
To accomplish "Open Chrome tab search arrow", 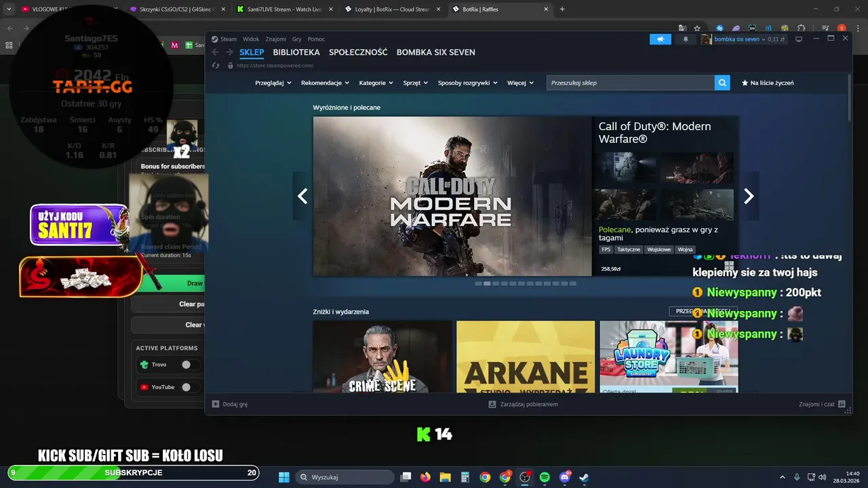I will [9, 9].
